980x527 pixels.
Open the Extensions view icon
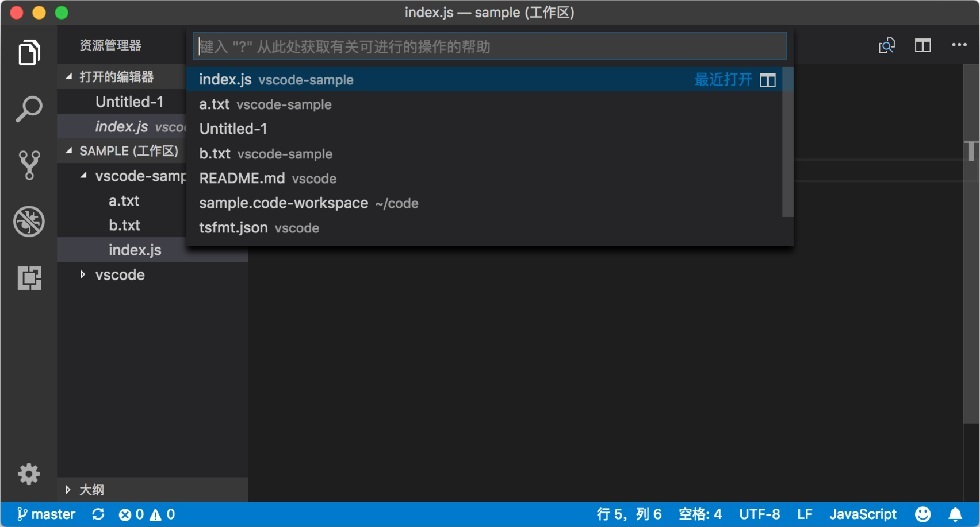tap(29, 278)
